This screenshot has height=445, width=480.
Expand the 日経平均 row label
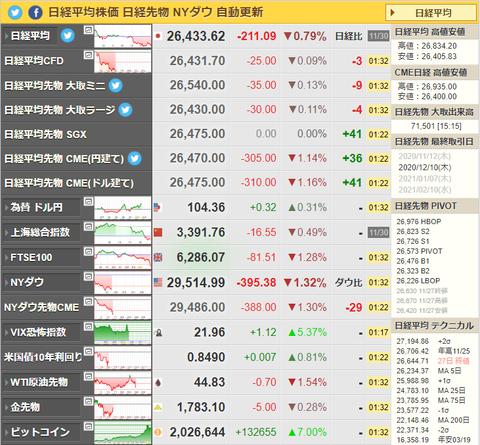click(30, 36)
